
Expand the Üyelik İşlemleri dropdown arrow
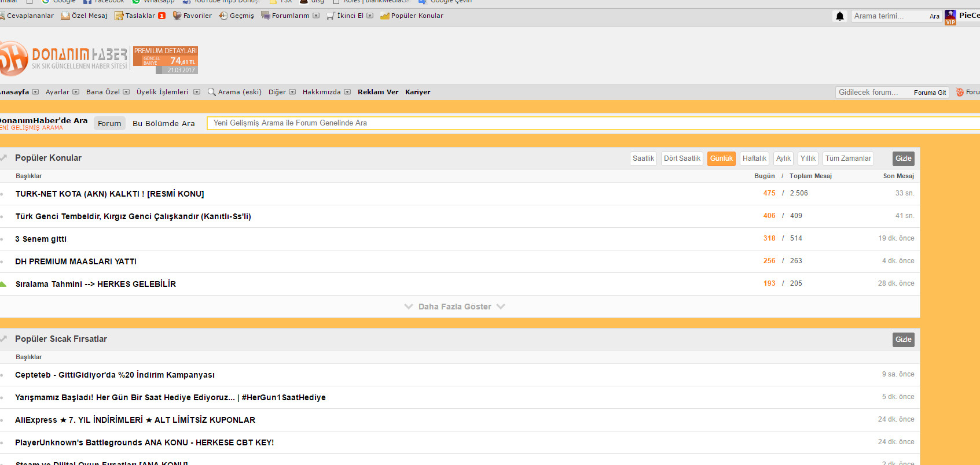coord(197,92)
